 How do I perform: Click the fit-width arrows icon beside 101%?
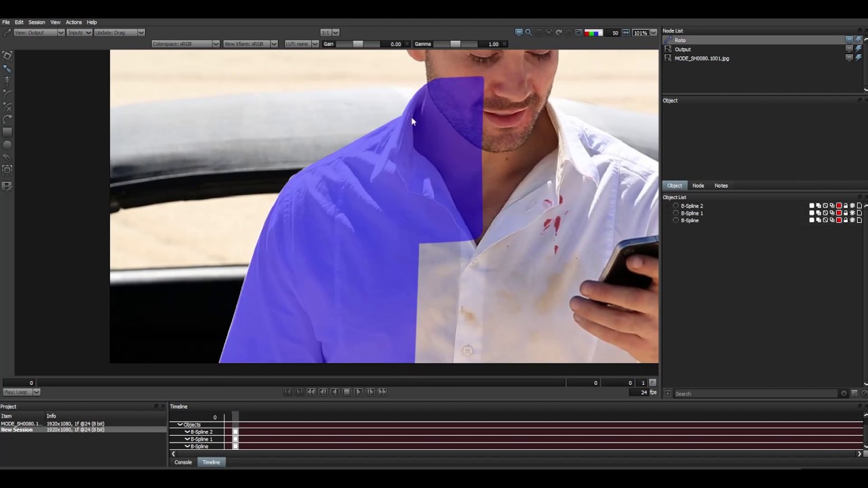[626, 33]
